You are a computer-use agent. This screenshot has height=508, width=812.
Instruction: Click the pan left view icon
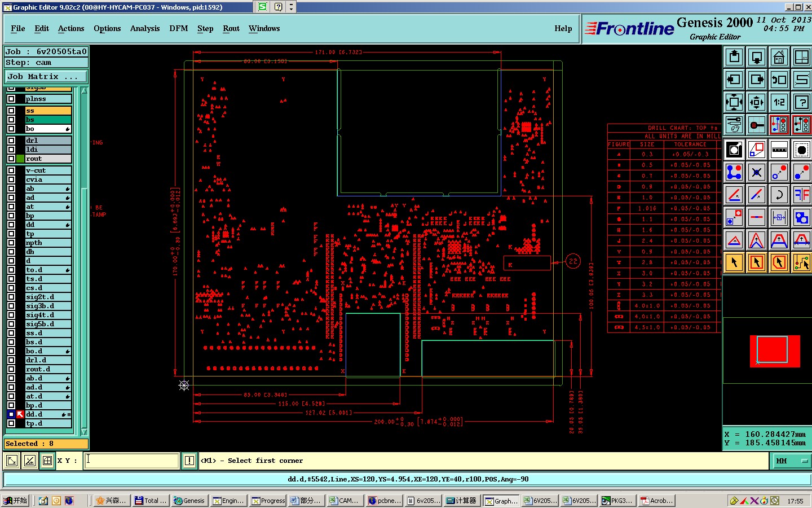(734, 80)
